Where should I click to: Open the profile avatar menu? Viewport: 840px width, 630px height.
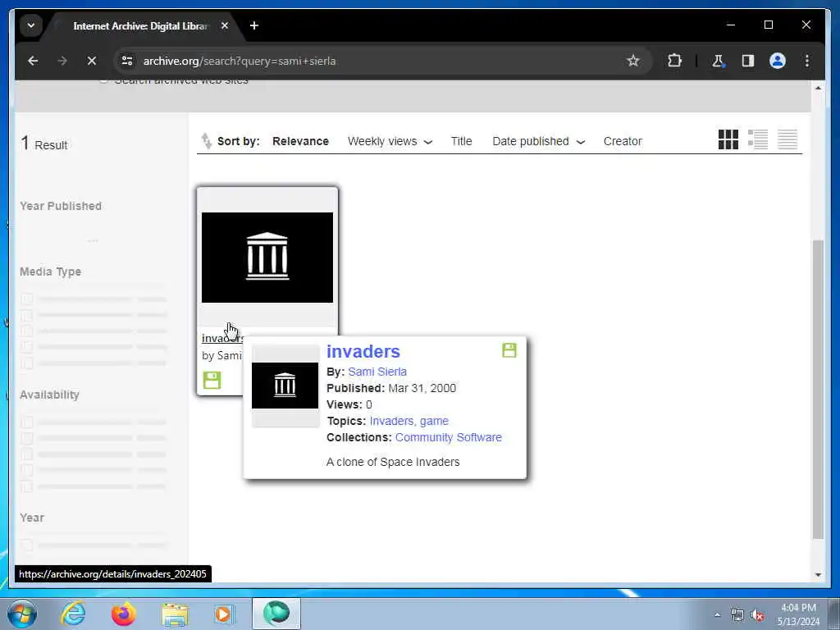pyautogui.click(x=778, y=61)
